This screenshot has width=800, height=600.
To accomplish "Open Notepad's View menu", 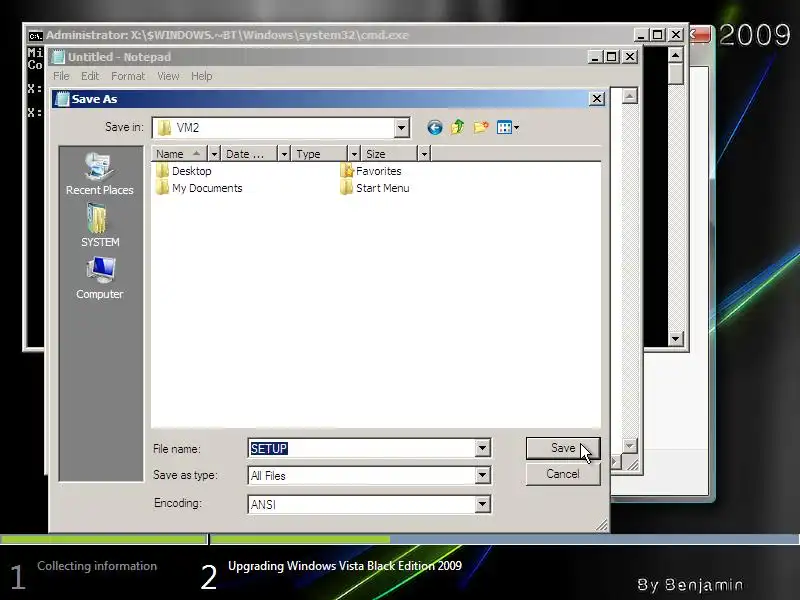I will pyautogui.click(x=168, y=76).
